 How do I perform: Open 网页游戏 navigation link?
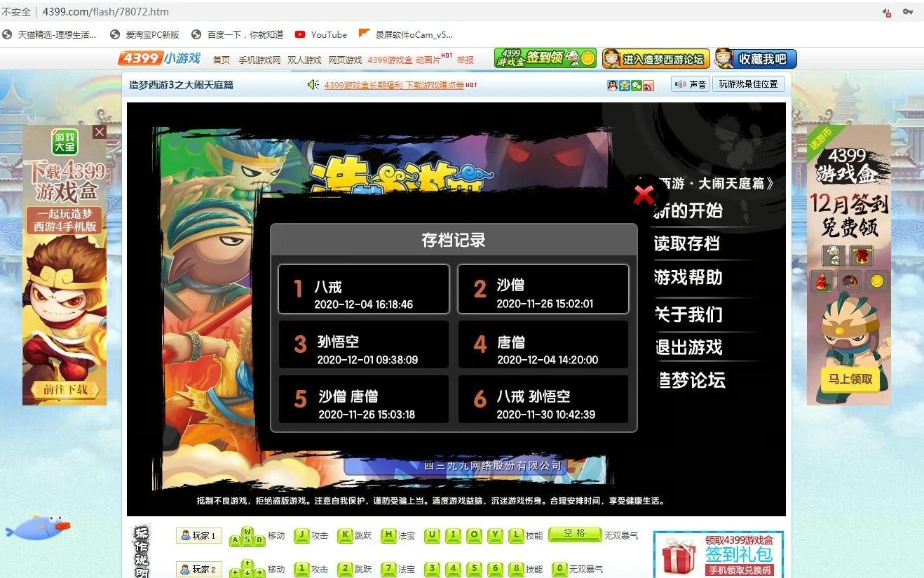(x=345, y=60)
